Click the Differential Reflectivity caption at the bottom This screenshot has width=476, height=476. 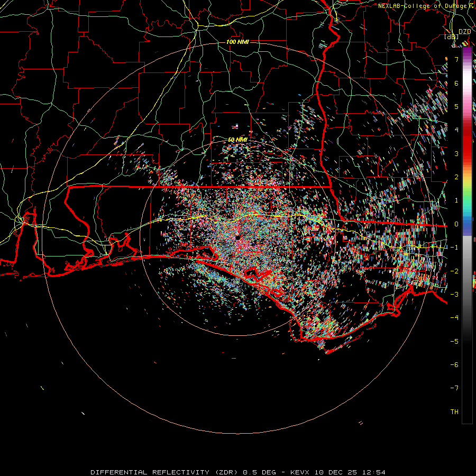pyautogui.click(x=238, y=472)
